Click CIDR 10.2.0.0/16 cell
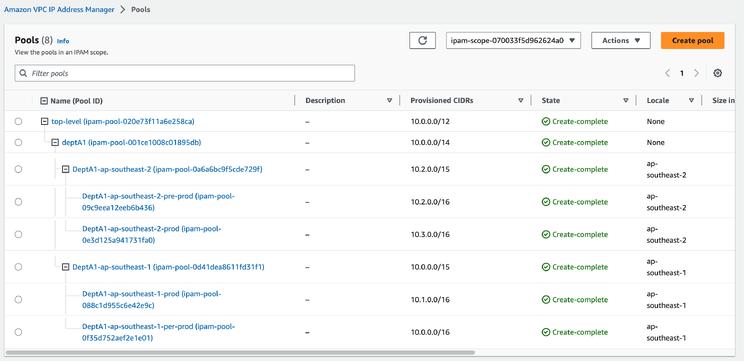Viewport: 744px width, 361px height. coord(430,202)
